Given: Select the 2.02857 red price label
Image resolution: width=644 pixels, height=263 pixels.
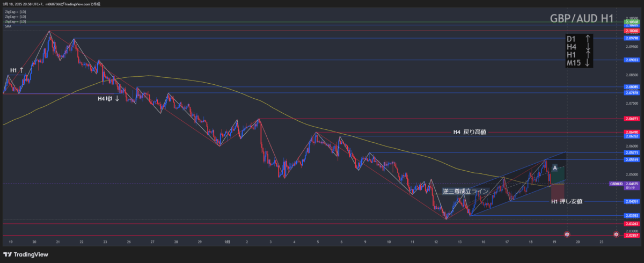Looking at the screenshot, I should tap(631, 236).
